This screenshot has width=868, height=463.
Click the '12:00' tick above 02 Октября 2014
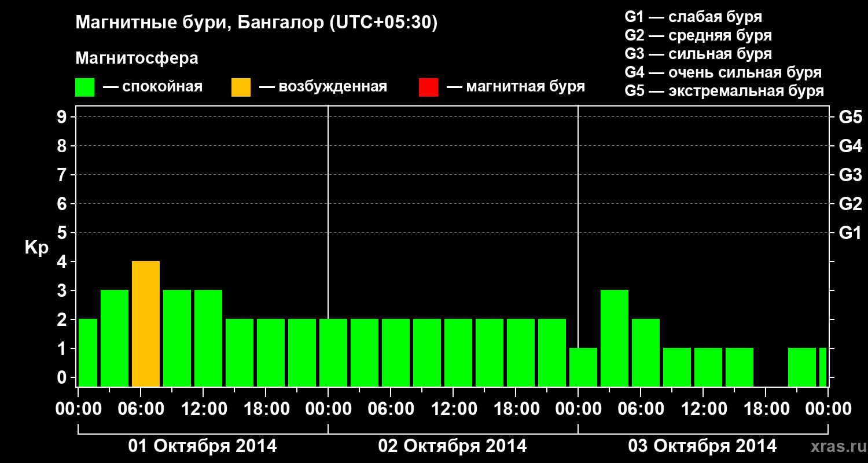(x=454, y=409)
